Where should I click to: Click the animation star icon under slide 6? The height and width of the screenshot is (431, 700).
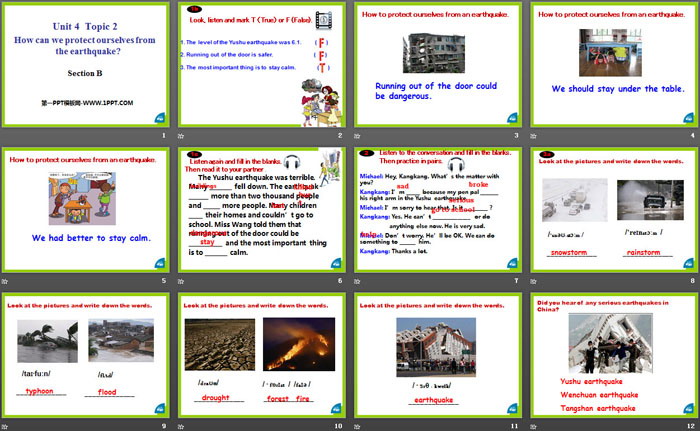[x=181, y=281]
